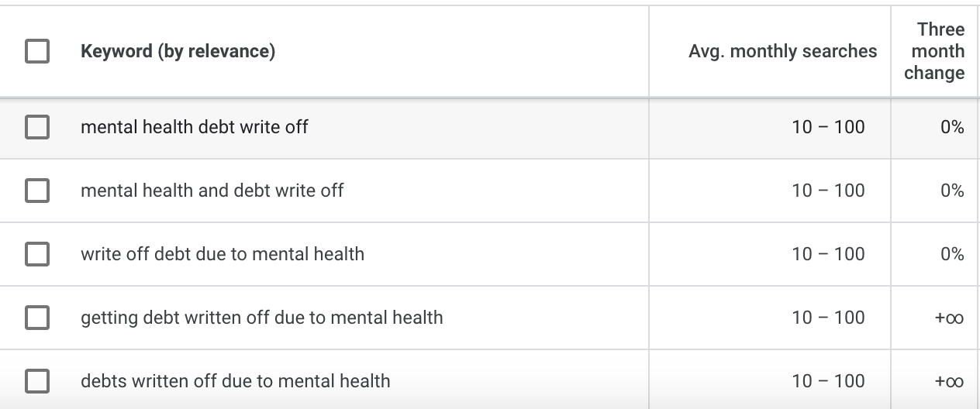This screenshot has width=980, height=409.
Task: Click keyword 'mental health and debt write off'
Action: pos(212,191)
